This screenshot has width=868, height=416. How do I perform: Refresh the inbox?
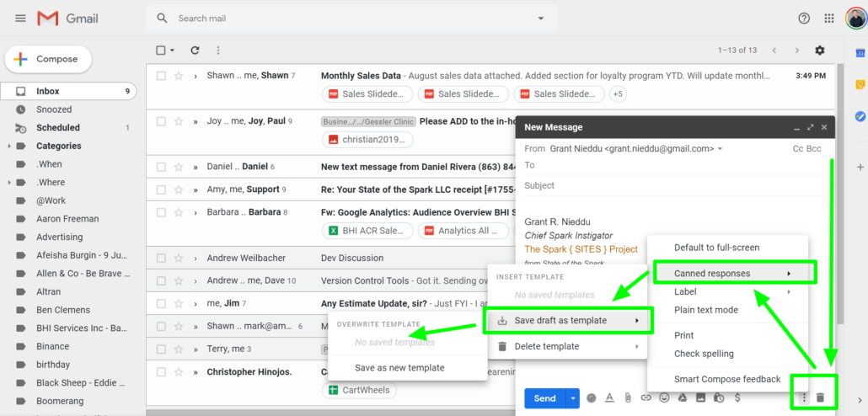tap(195, 51)
